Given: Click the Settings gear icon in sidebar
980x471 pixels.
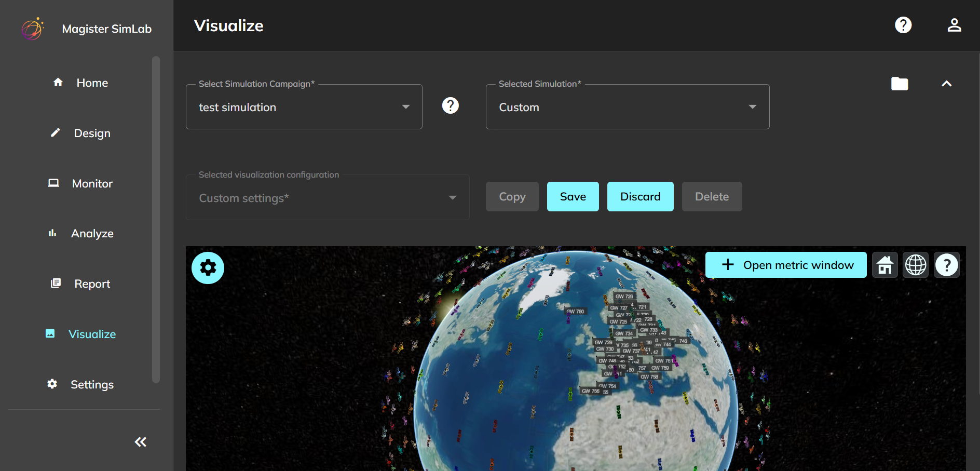Looking at the screenshot, I should point(52,384).
